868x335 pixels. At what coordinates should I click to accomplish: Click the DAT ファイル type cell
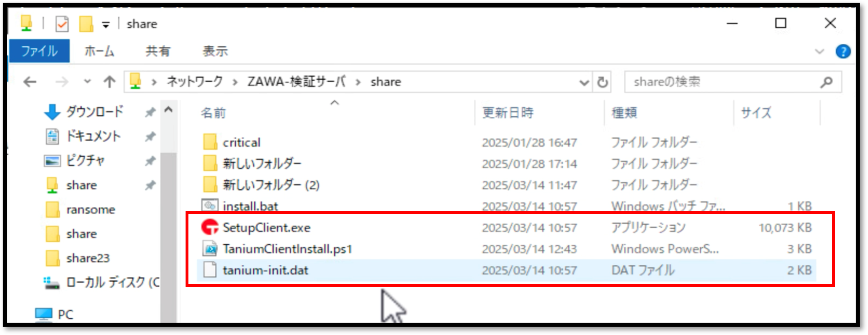click(643, 270)
